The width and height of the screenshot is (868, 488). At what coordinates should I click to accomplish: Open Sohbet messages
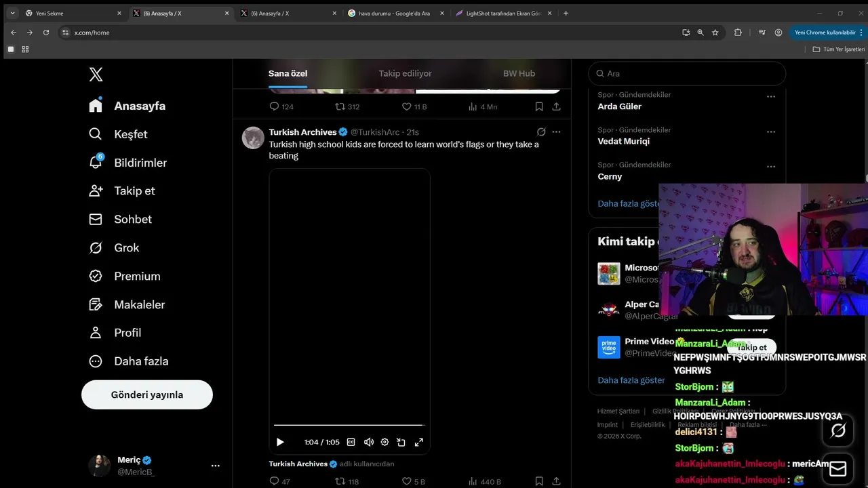click(120, 220)
